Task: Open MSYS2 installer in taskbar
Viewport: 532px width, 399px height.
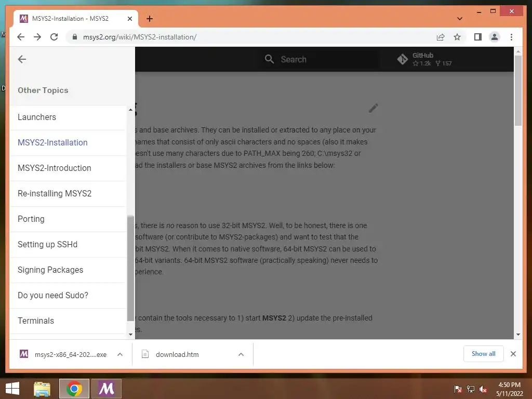Action: tap(106, 389)
